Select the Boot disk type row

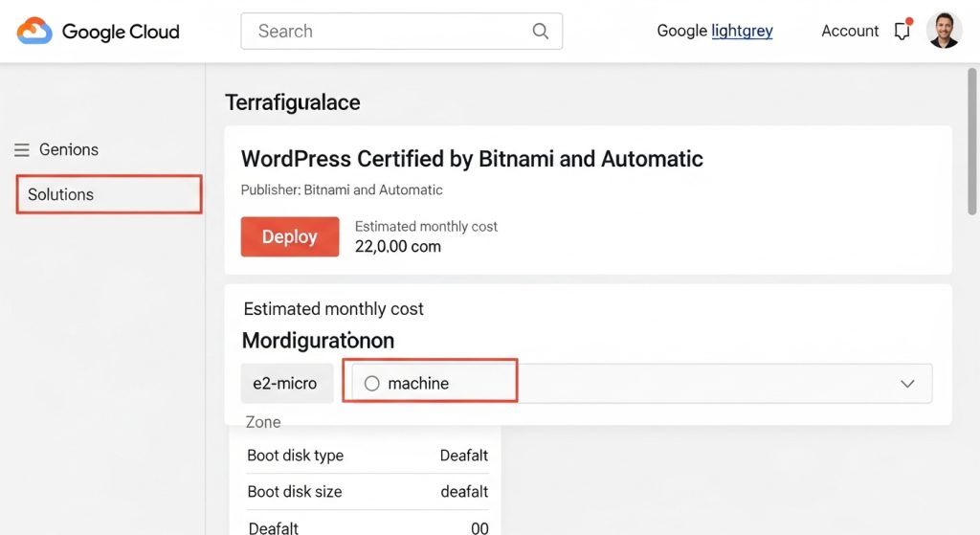click(x=367, y=456)
